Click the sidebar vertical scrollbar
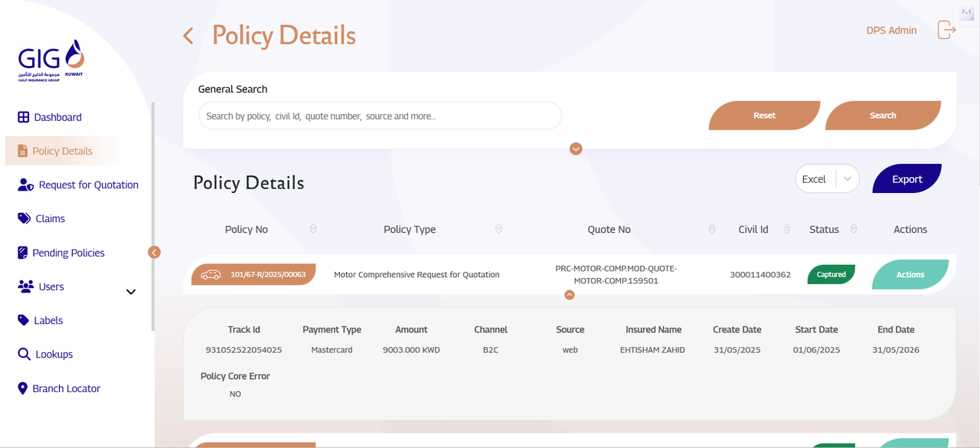The height and width of the screenshot is (448, 980). pos(152,217)
